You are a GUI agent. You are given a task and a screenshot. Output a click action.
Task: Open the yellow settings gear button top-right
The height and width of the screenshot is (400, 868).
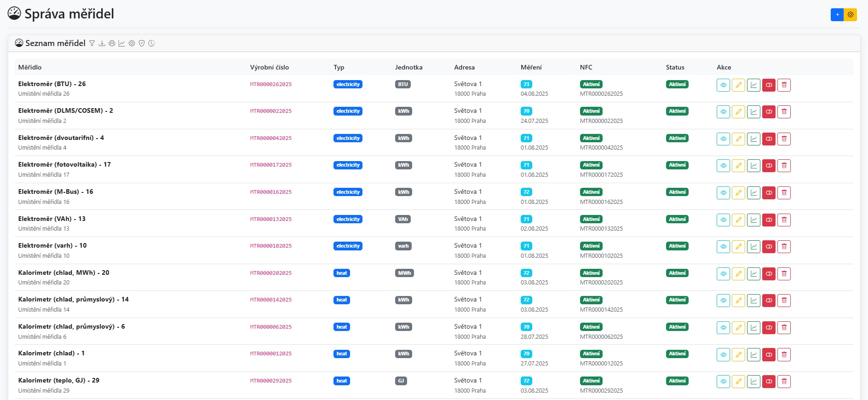(851, 15)
